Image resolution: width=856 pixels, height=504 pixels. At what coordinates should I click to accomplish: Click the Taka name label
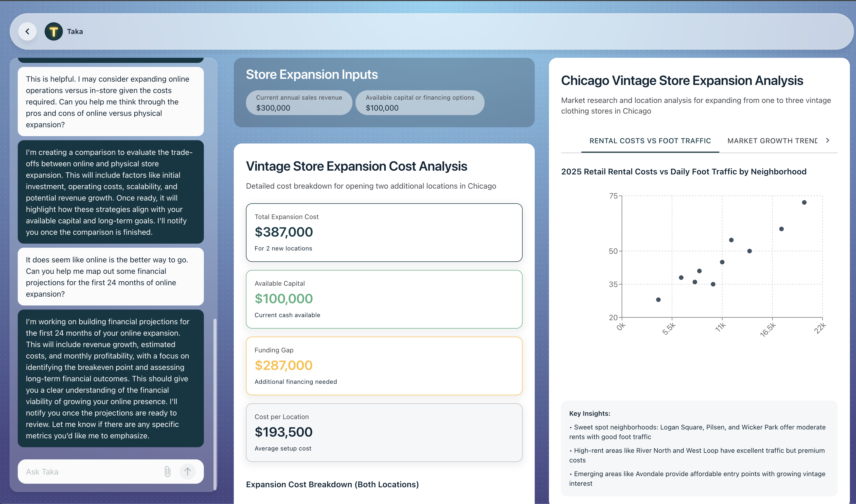pyautogui.click(x=75, y=32)
